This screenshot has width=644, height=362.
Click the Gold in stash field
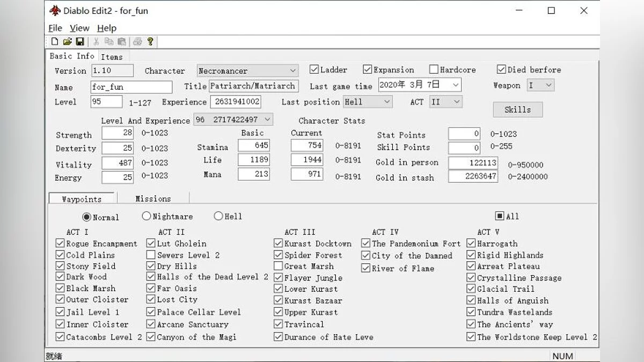[473, 176]
